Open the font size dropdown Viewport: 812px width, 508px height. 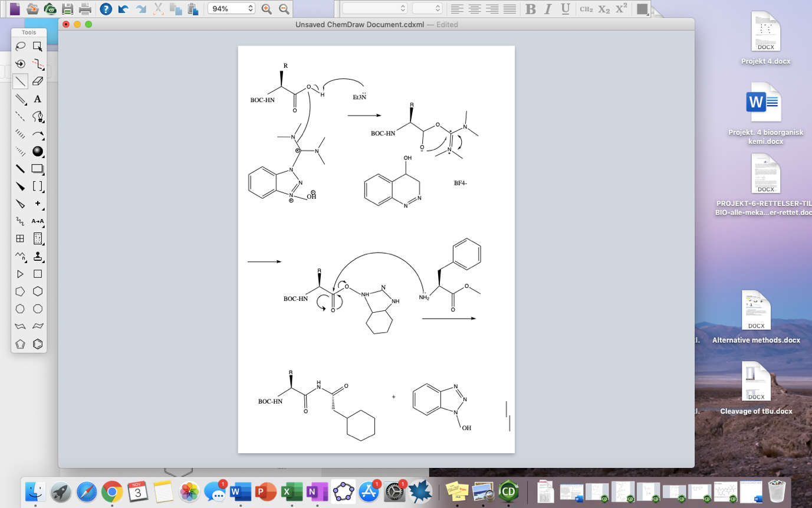click(x=427, y=9)
